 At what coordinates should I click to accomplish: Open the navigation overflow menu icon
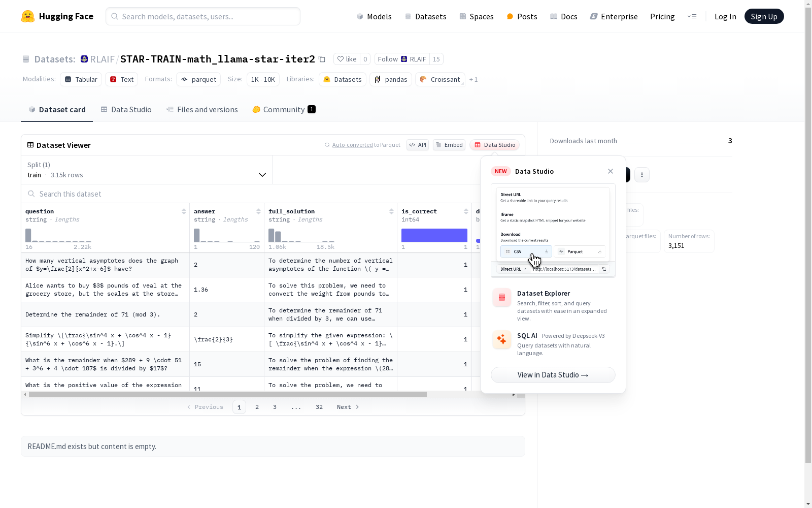point(692,16)
